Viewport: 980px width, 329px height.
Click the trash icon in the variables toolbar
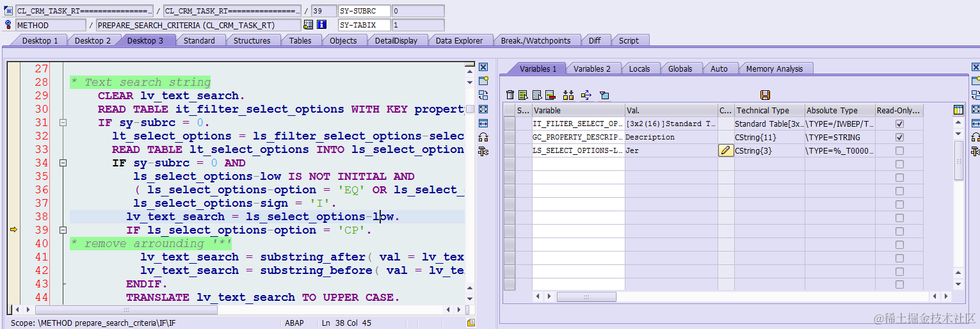pos(510,95)
